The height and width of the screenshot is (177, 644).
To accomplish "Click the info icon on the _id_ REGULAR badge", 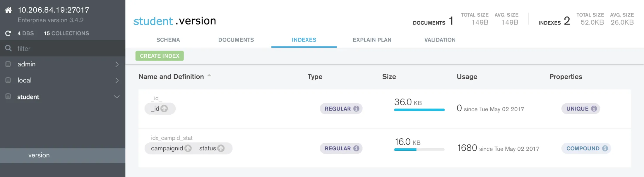I will (x=356, y=109).
